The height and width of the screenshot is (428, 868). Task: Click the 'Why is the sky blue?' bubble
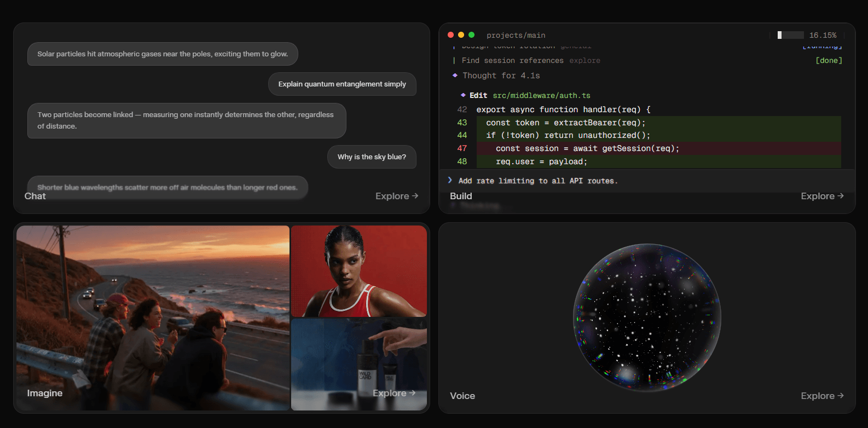pos(372,157)
